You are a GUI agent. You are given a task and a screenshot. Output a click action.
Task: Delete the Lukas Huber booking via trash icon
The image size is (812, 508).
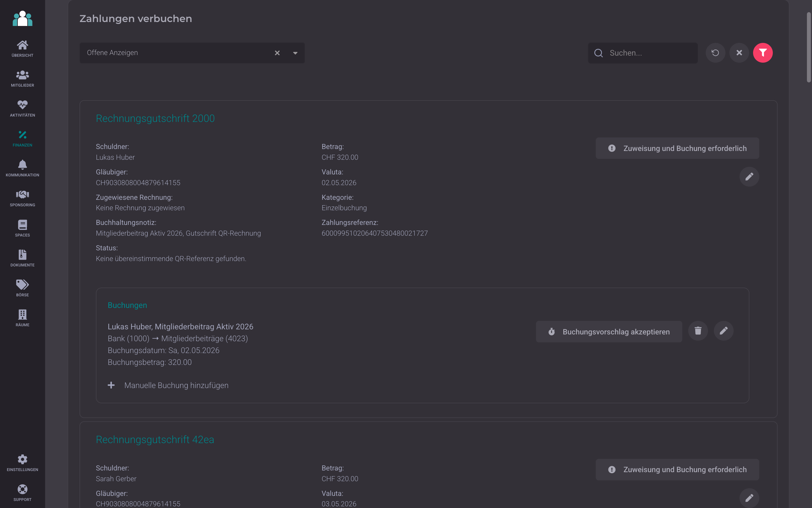[698, 331]
